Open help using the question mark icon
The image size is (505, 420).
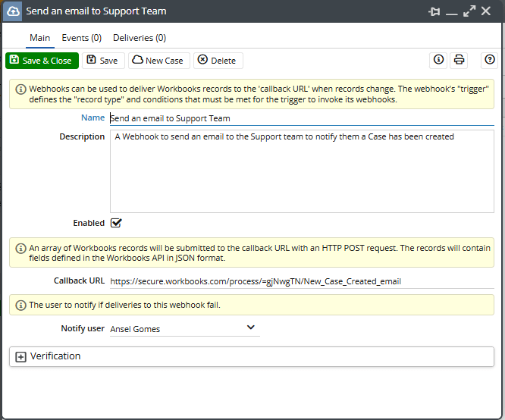pos(490,60)
